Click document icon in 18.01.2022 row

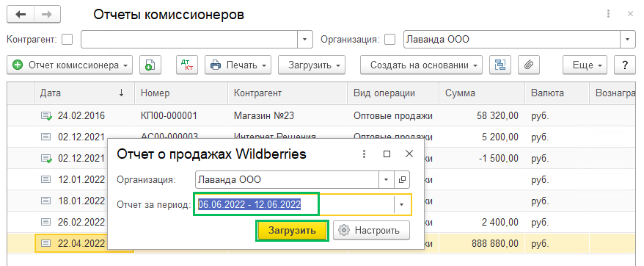[45, 201]
